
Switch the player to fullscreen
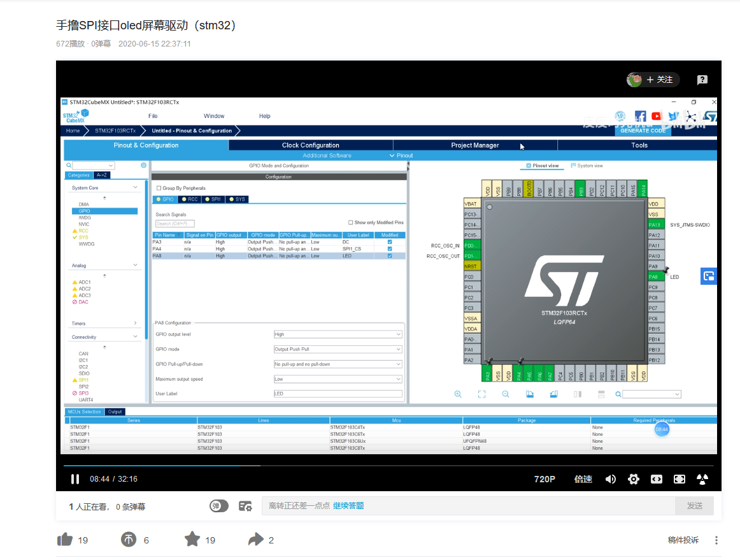(679, 479)
